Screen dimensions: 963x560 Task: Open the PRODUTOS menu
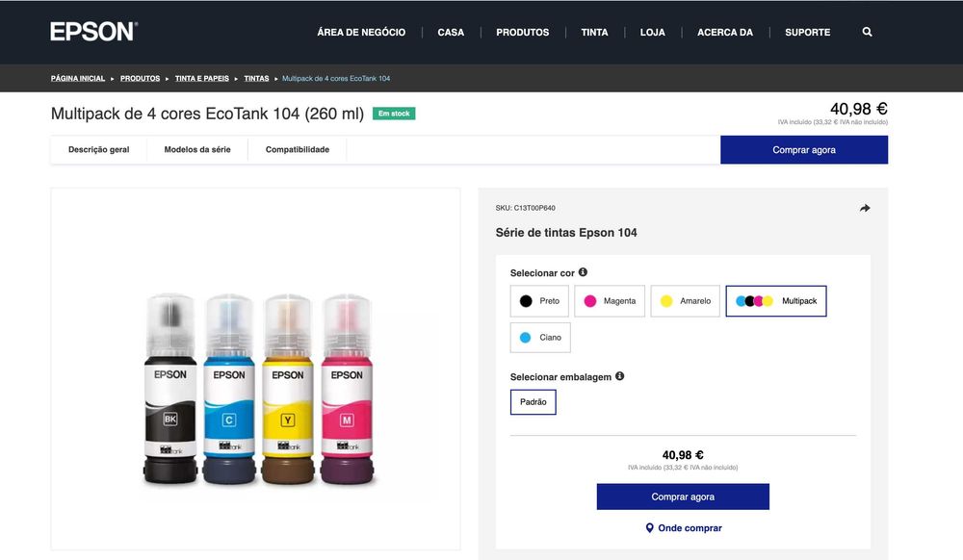click(x=523, y=32)
